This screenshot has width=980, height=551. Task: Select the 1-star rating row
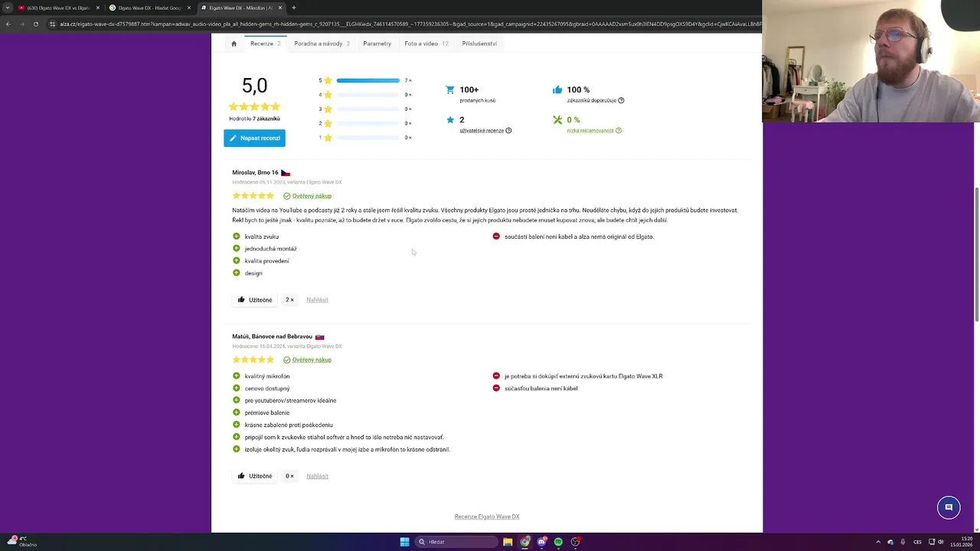click(365, 138)
